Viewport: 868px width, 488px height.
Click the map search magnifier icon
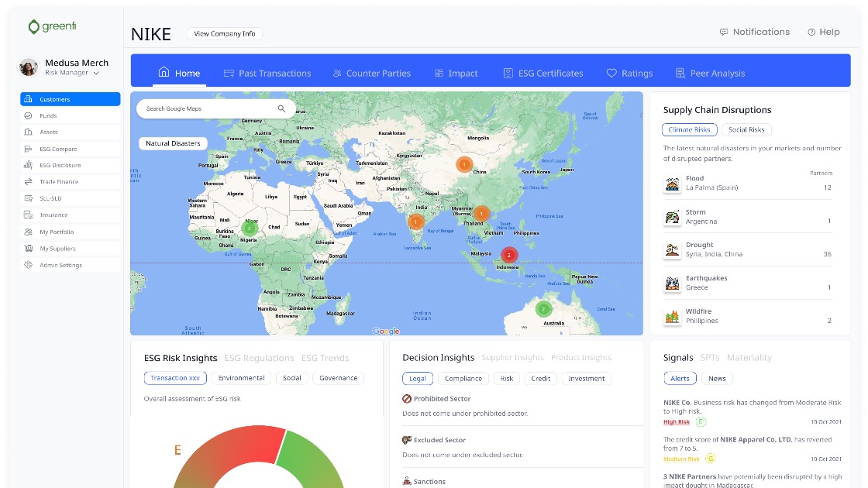(282, 108)
